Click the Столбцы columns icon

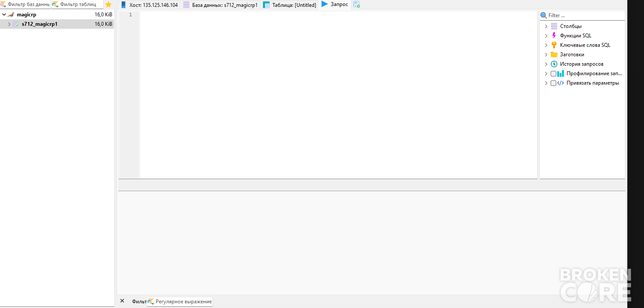pos(554,26)
